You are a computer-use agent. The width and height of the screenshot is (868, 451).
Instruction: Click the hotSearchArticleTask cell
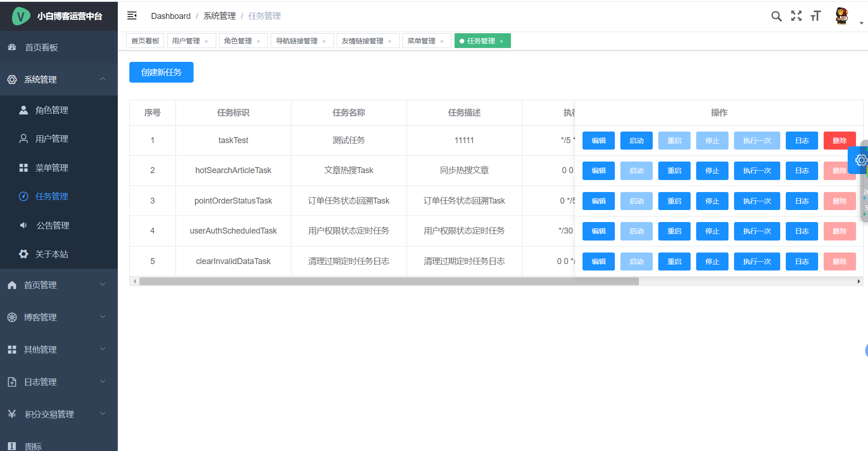[x=233, y=170]
